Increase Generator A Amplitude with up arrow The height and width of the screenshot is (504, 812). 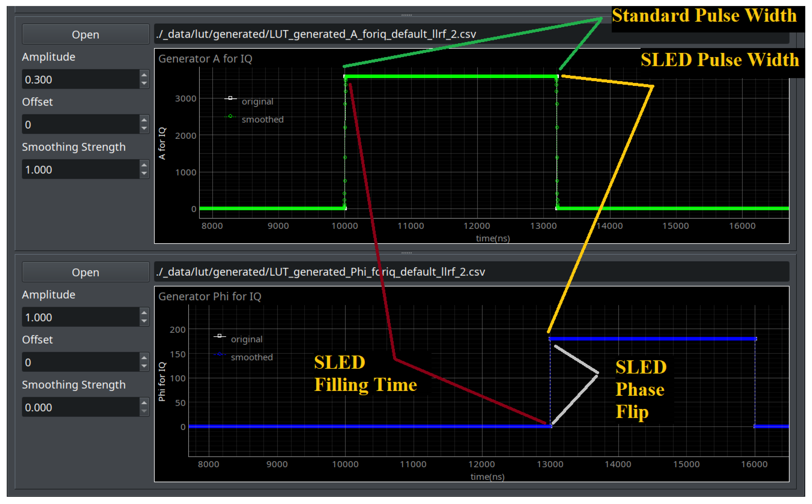(144, 75)
